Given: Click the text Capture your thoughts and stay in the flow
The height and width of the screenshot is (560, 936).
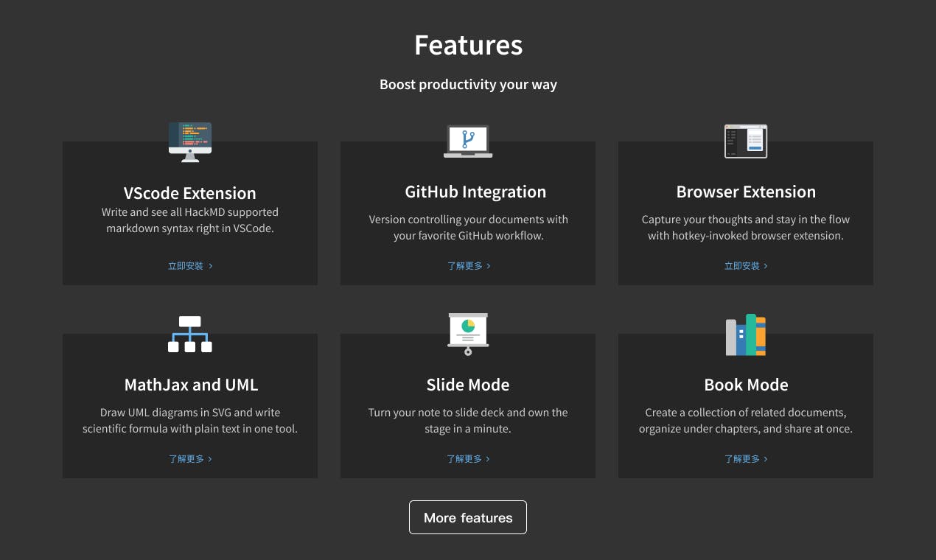Looking at the screenshot, I should click(x=746, y=220).
